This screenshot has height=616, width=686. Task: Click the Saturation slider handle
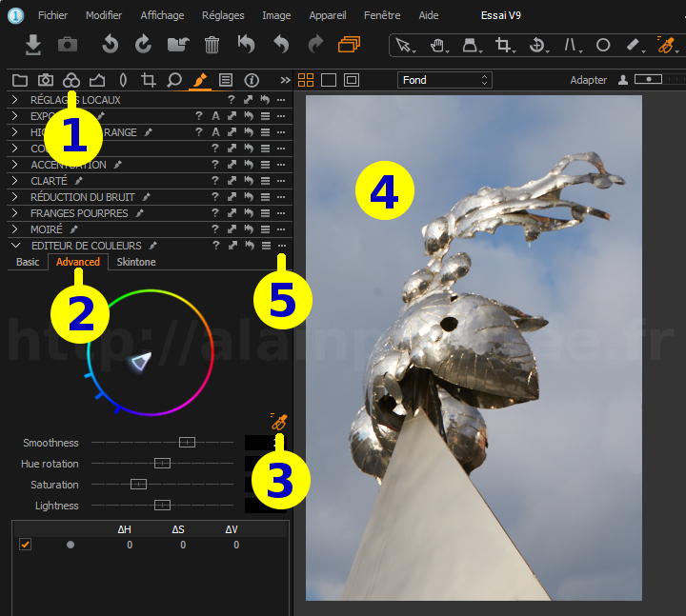click(x=139, y=484)
